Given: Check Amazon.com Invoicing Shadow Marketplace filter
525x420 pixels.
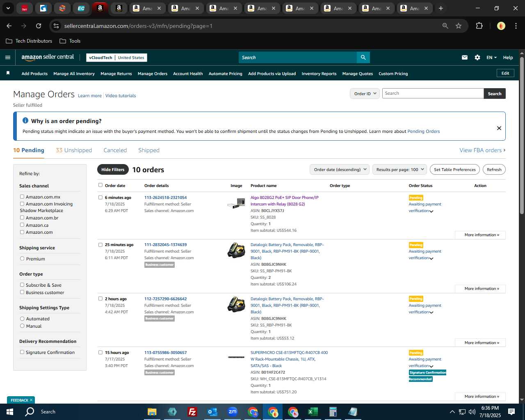Looking at the screenshot, I should [x=22, y=203].
